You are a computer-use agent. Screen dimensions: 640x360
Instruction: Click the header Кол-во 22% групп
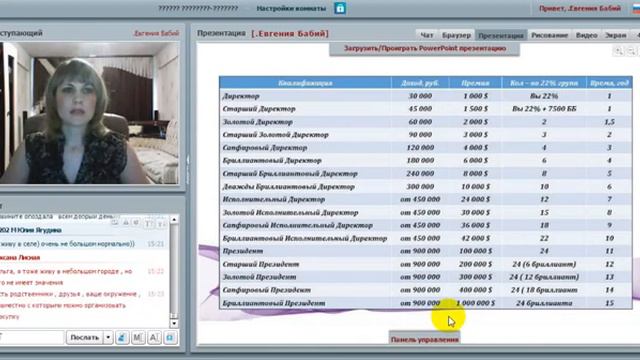544,83
